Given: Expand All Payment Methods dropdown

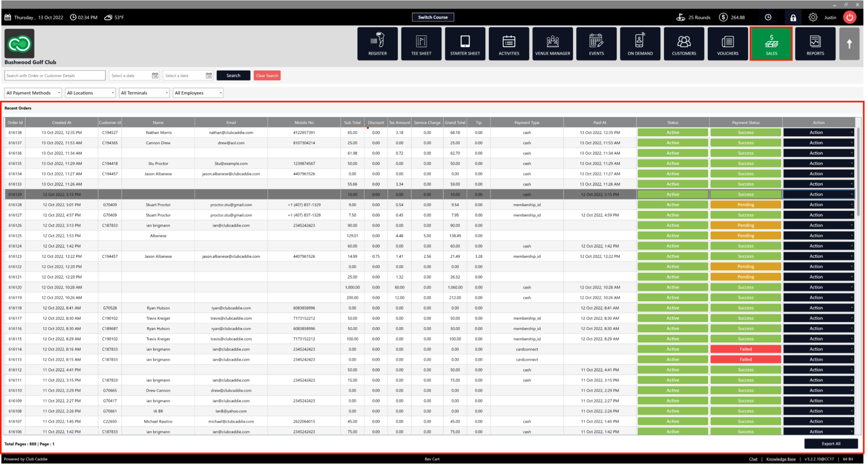Looking at the screenshot, I should (33, 93).
